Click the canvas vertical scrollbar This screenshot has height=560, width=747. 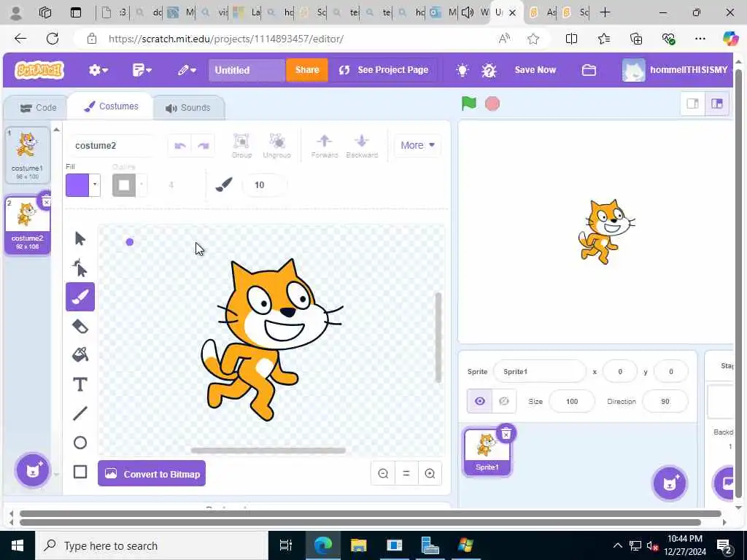438,337
